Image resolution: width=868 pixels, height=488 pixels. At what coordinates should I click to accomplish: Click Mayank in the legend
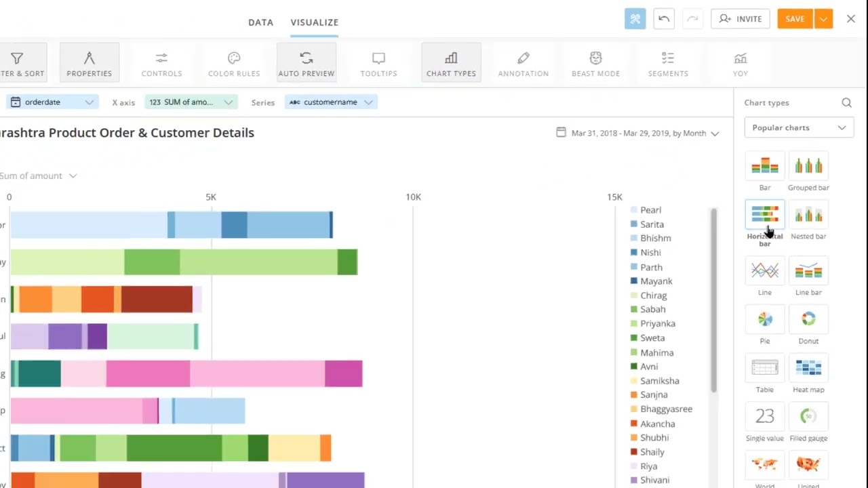656,281
